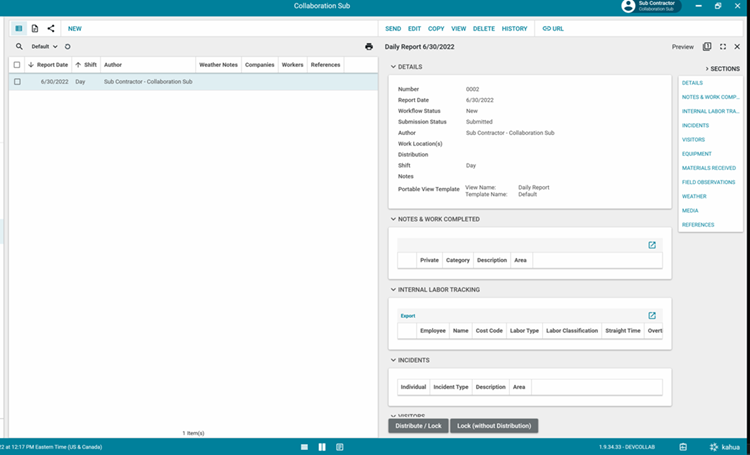Click the Export link in labor tracking
Viewport: 750px width, 455px height.
pyautogui.click(x=408, y=316)
